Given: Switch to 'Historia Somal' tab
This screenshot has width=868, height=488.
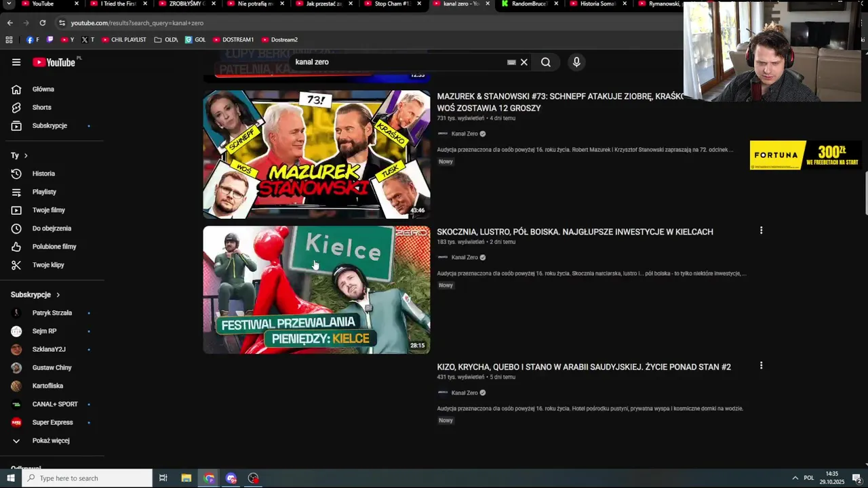Looking at the screenshot, I should coord(593,4).
